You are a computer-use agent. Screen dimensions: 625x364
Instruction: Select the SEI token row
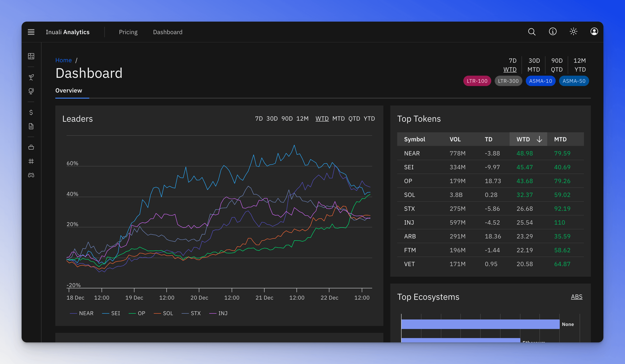coord(490,167)
